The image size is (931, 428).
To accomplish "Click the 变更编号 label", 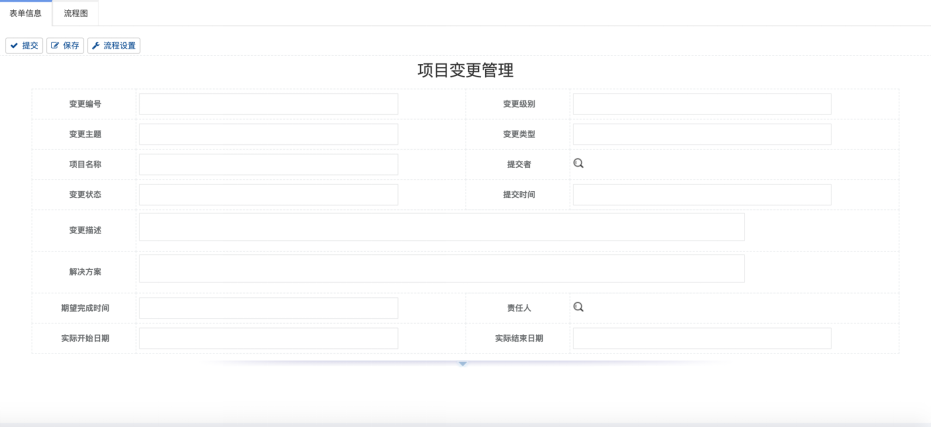I will tap(85, 104).
